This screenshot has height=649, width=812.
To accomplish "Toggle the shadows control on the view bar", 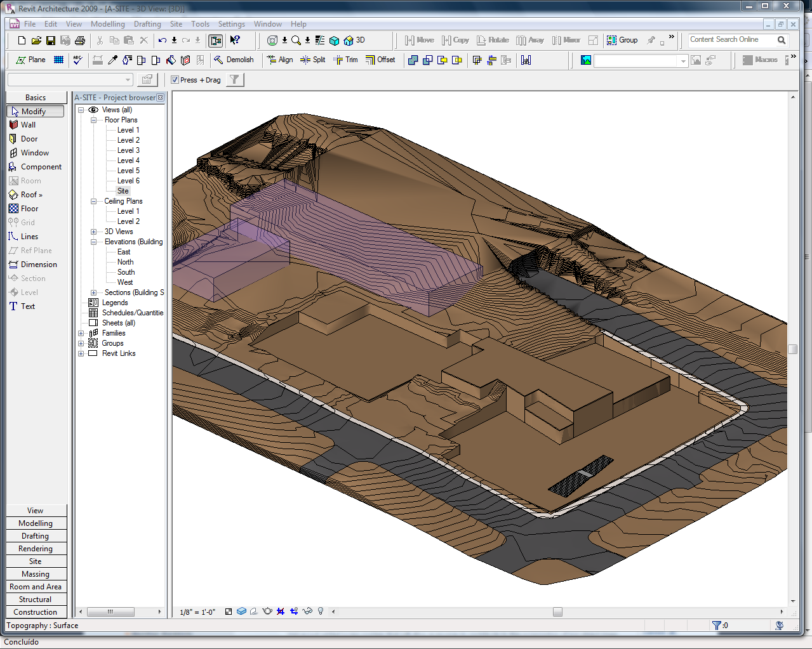I will [x=255, y=611].
